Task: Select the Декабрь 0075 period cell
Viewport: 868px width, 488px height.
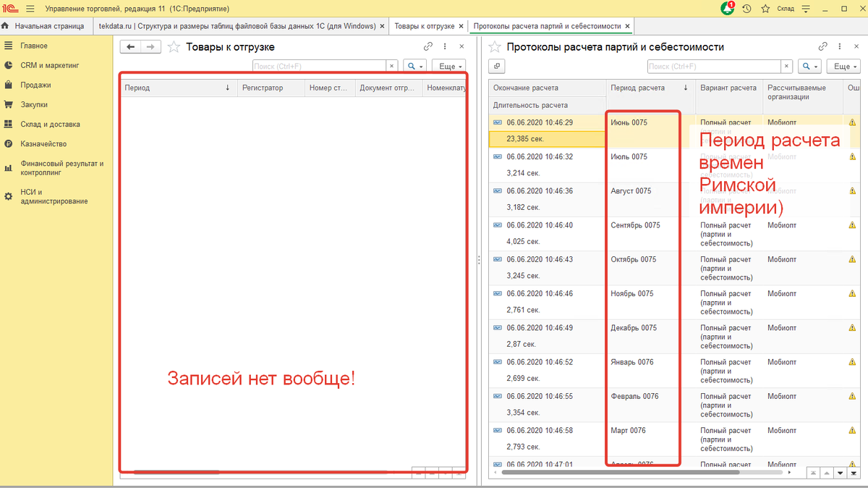Action: pos(651,337)
